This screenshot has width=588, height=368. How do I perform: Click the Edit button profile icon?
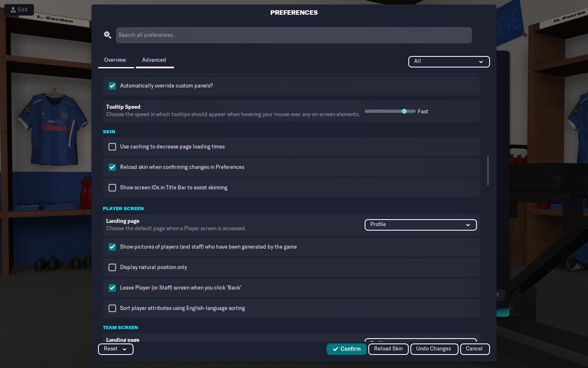13,10
